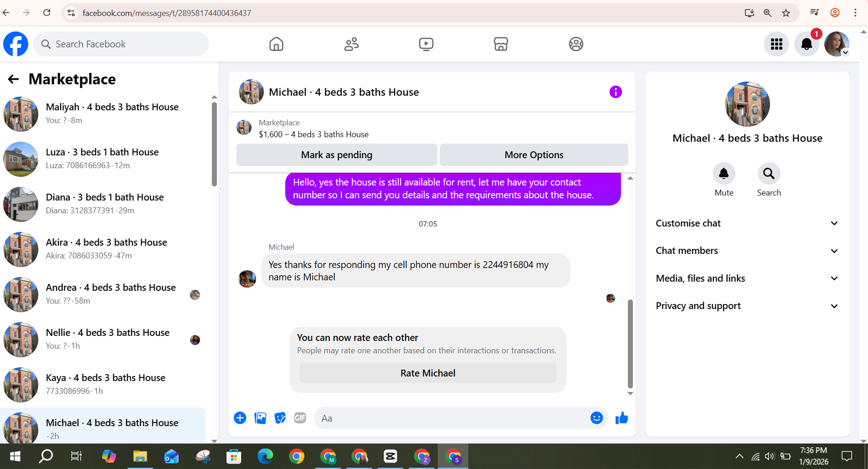Attach a photo using image icon
Viewport: 868px width, 469px height.
click(260, 418)
